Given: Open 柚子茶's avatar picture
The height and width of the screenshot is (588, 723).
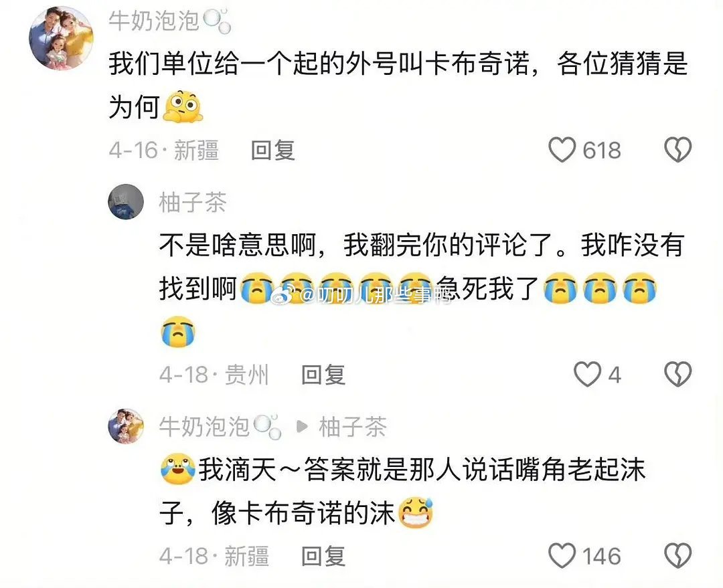Looking at the screenshot, I should point(126,202).
